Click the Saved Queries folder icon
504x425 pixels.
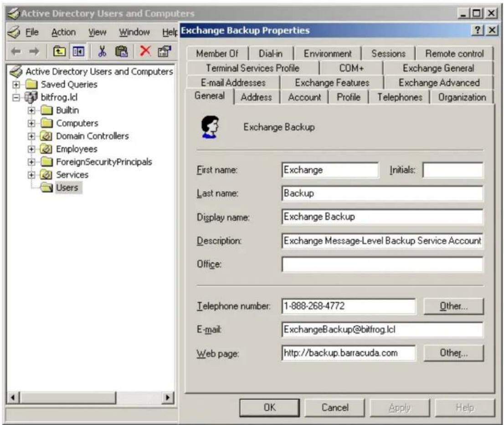31,84
